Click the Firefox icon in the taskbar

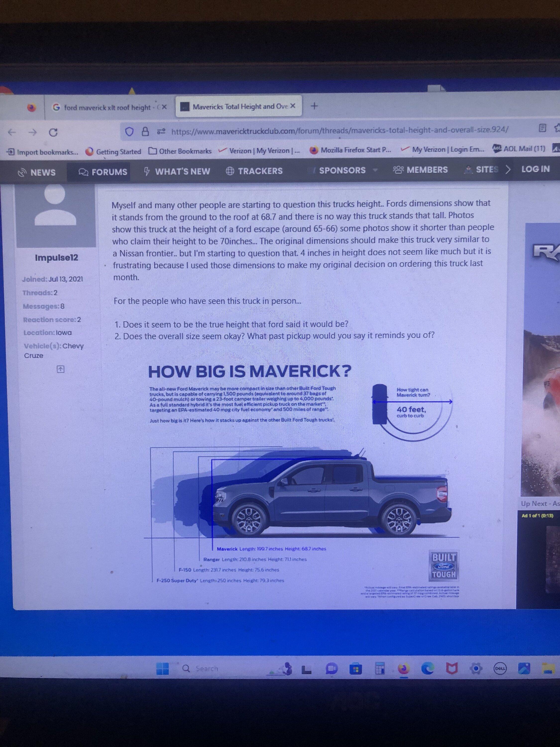(x=404, y=669)
